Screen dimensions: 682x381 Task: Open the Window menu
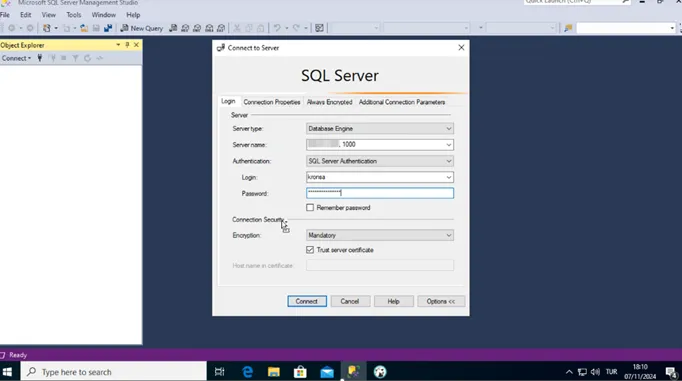coord(104,15)
